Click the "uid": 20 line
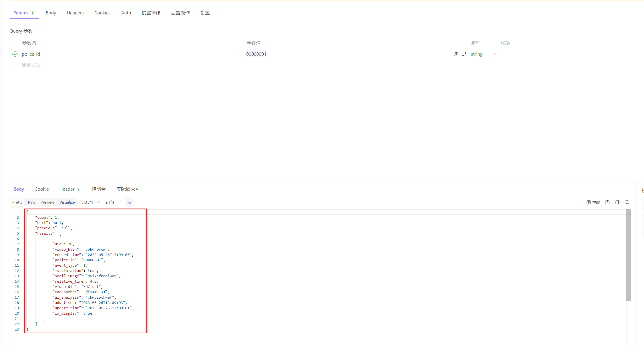 63,244
